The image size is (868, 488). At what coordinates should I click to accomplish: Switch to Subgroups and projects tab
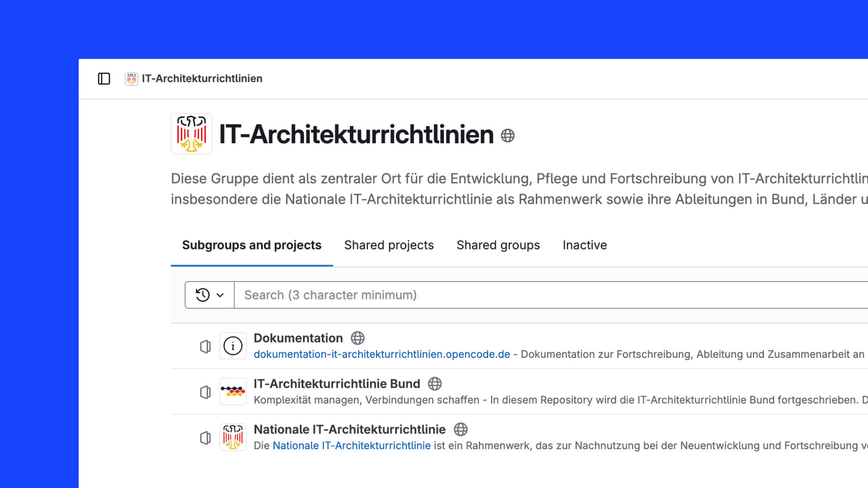[x=251, y=245]
